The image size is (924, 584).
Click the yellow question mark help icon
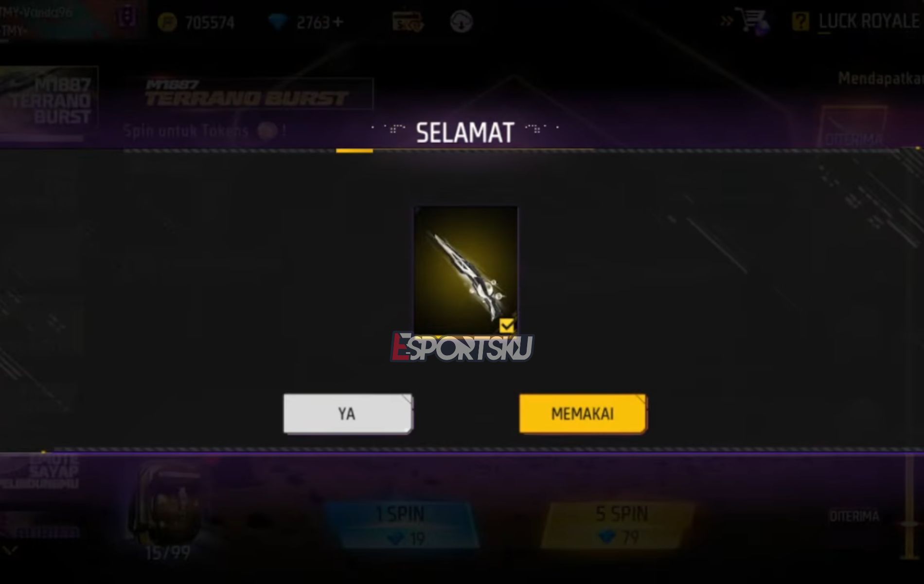click(800, 21)
